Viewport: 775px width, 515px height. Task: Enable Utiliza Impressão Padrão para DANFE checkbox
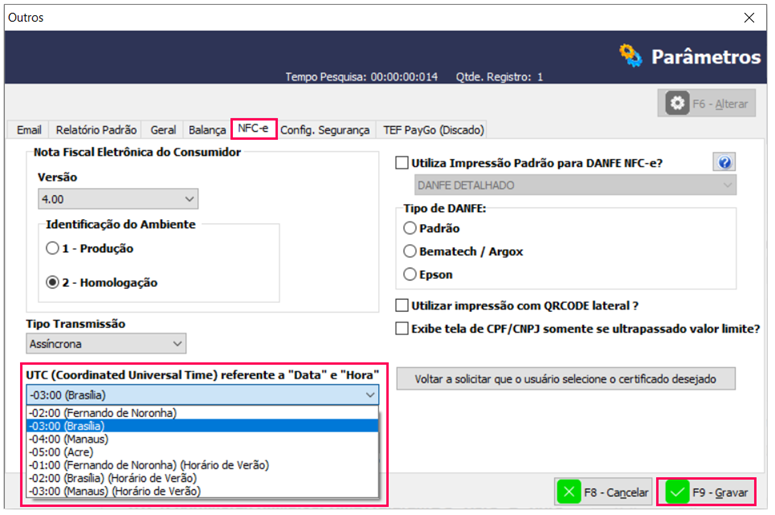(x=403, y=163)
